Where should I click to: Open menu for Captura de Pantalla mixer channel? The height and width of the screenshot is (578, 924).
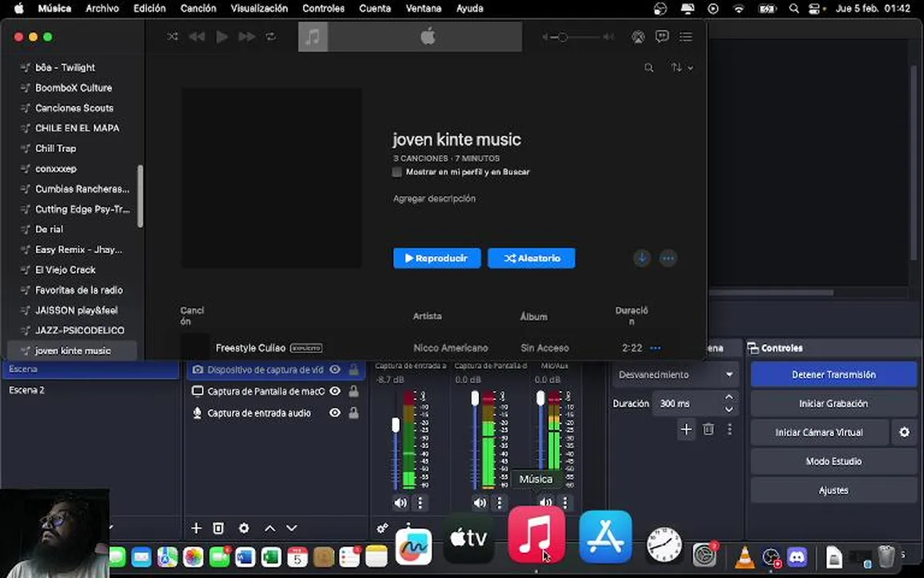click(499, 503)
